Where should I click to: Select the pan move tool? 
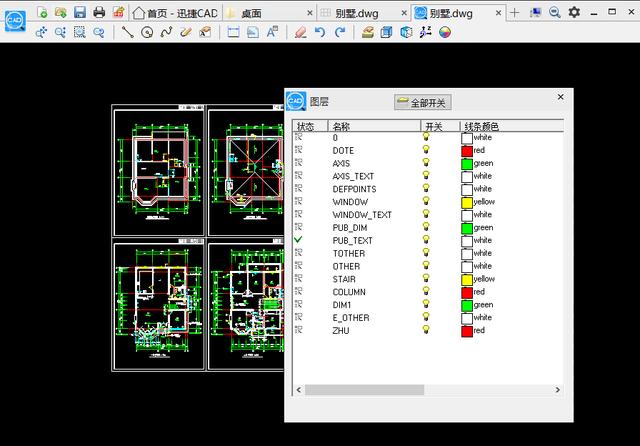[41, 32]
